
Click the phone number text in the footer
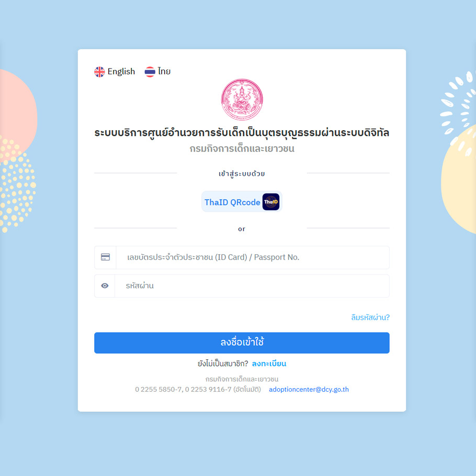pyautogui.click(x=198, y=390)
